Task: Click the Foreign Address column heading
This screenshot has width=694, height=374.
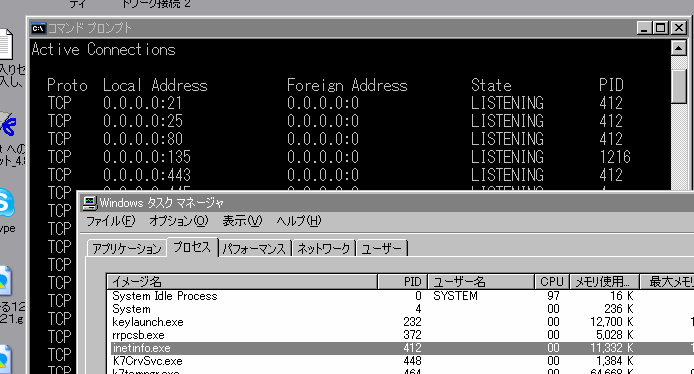Action: click(347, 85)
